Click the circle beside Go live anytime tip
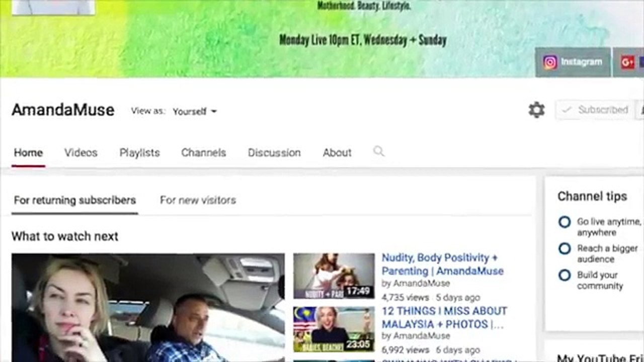644x362 pixels. point(565,222)
